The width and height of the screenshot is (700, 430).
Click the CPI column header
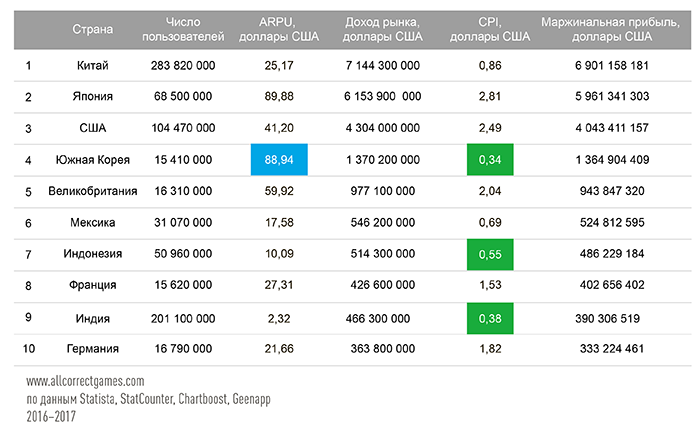490,28
